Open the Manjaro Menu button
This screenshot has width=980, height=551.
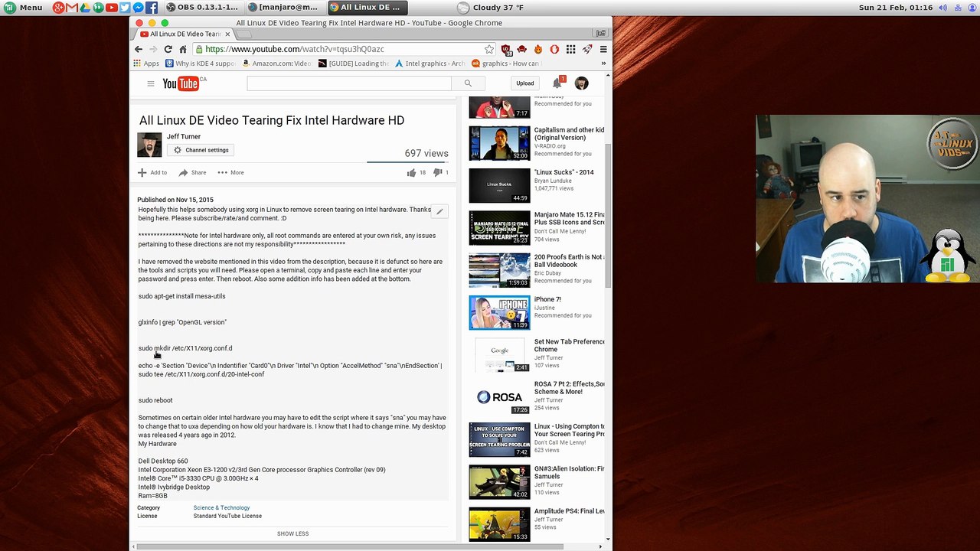coord(24,8)
